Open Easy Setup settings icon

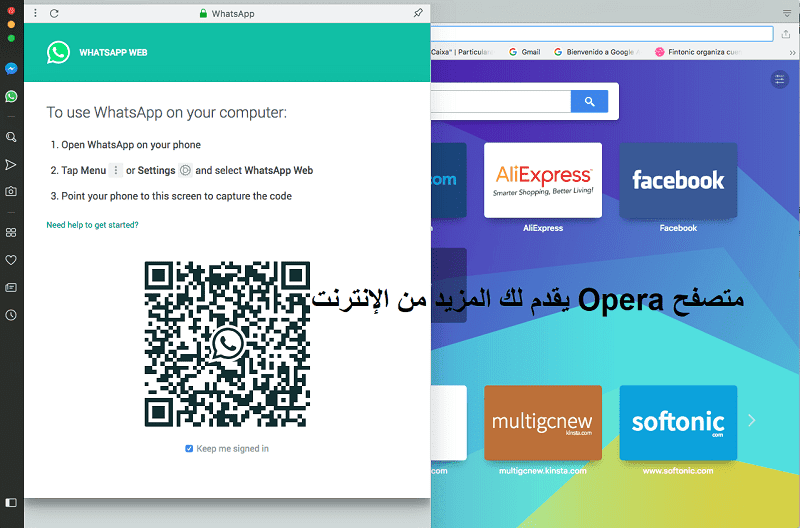[x=779, y=79]
